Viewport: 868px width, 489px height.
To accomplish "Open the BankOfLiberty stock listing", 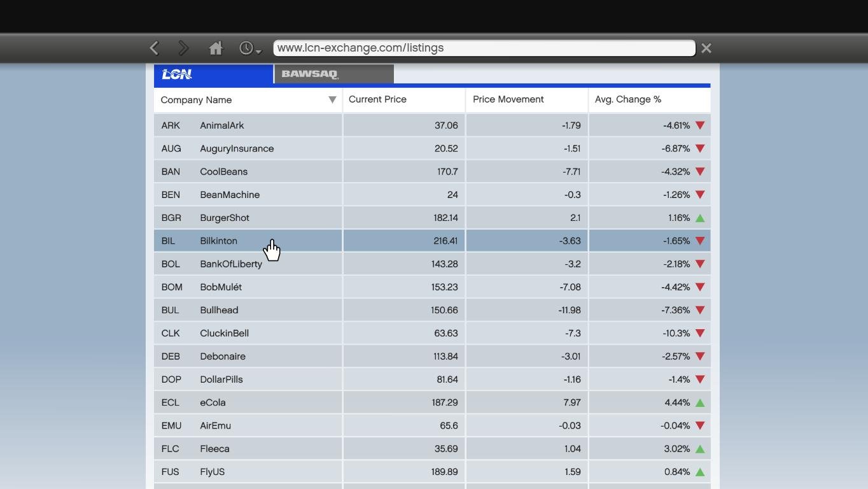I will (x=432, y=264).
